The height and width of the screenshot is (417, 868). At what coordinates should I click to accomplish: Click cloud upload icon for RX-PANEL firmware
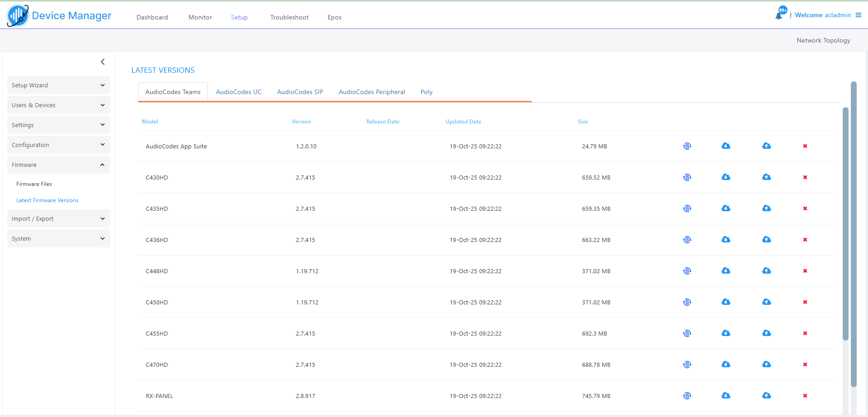[x=766, y=396]
